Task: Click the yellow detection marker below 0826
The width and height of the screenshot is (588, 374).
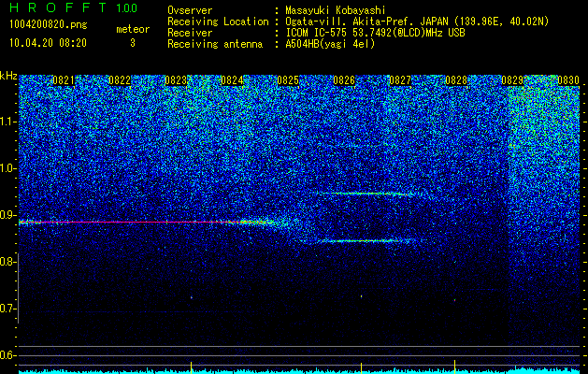Action: tap(361, 367)
